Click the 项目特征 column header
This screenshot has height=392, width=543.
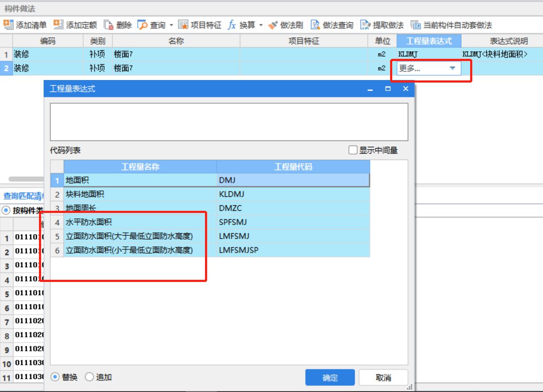tap(304, 41)
